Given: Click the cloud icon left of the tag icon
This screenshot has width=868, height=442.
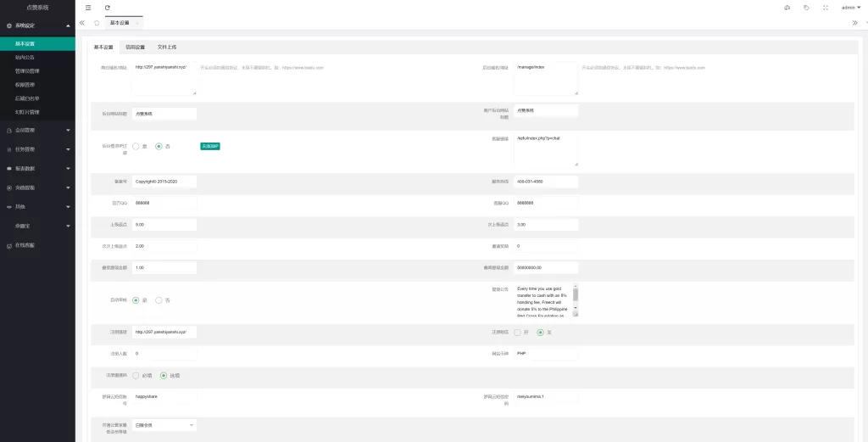Looking at the screenshot, I should point(787,8).
